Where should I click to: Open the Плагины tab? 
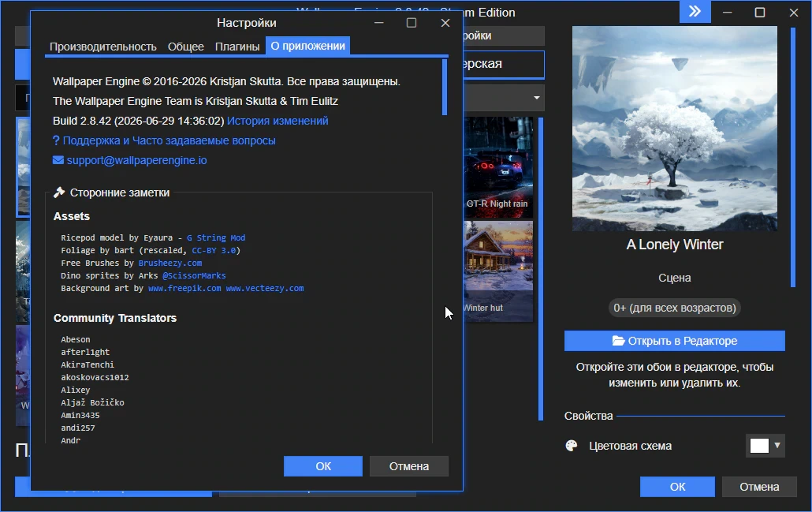tap(237, 47)
